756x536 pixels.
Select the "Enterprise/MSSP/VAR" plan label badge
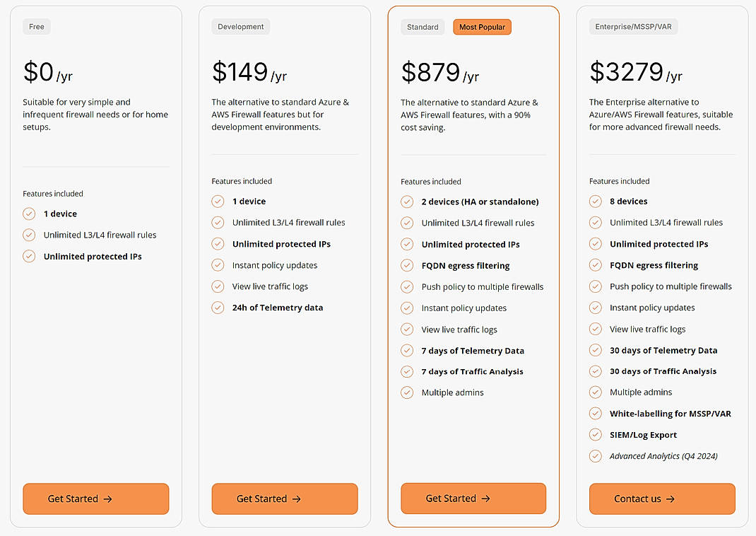point(633,26)
